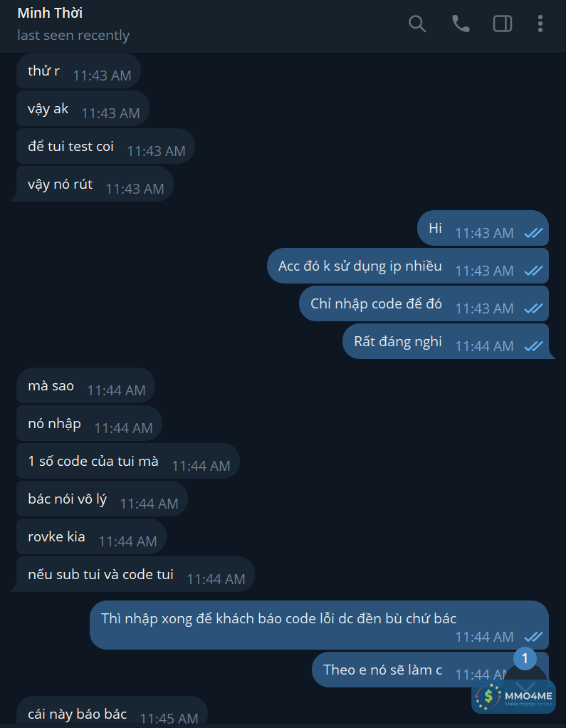
Task: Search in this chat with magnifier icon
Action: pos(417,24)
